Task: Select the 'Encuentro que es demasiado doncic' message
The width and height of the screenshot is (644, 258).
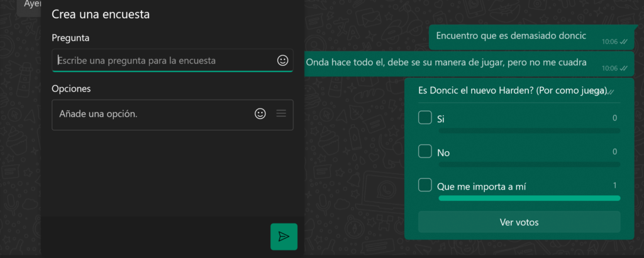Action: (x=511, y=36)
